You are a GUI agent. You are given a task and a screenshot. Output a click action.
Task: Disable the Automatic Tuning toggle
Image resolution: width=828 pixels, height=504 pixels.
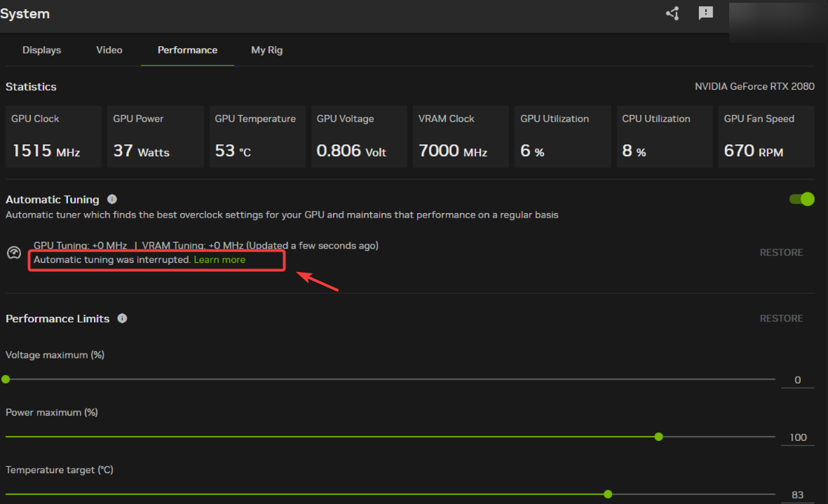coord(801,199)
